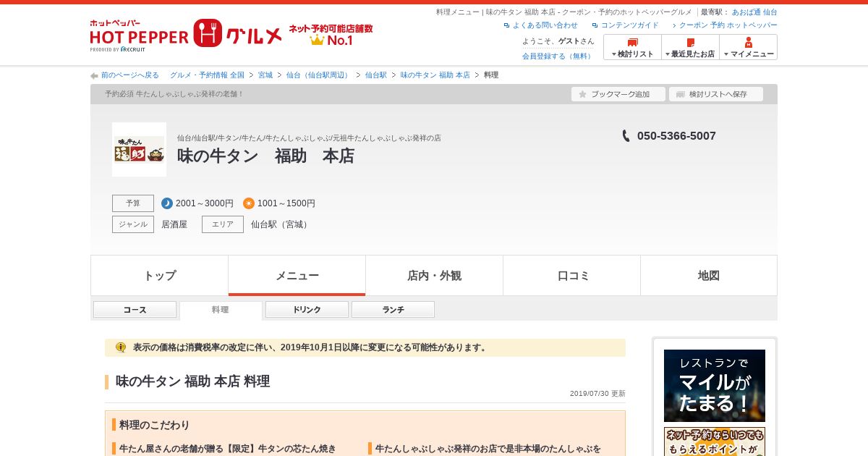The height and width of the screenshot is (456, 868).
Task: Open the 最近見たお店 dropdown
Action: pyautogui.click(x=690, y=47)
